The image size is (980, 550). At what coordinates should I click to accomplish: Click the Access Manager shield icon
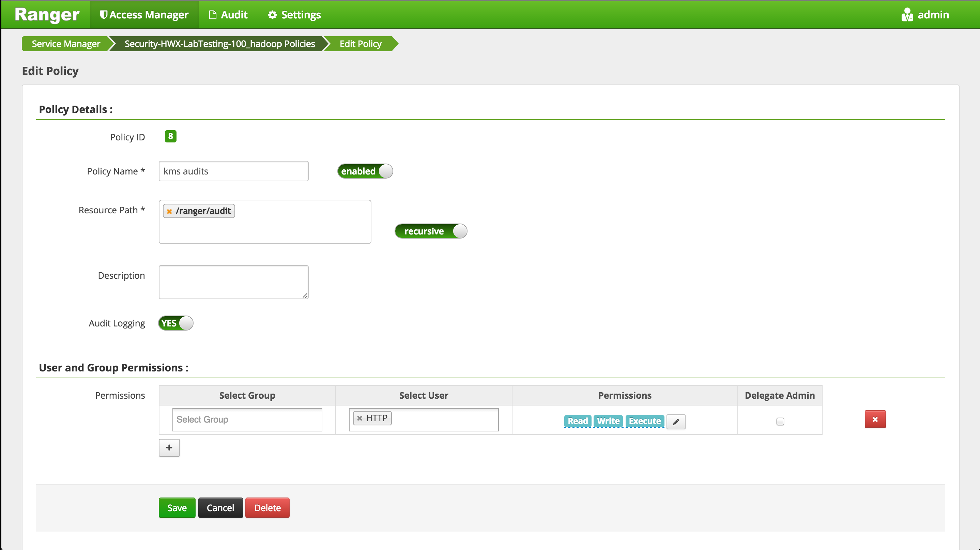[103, 15]
